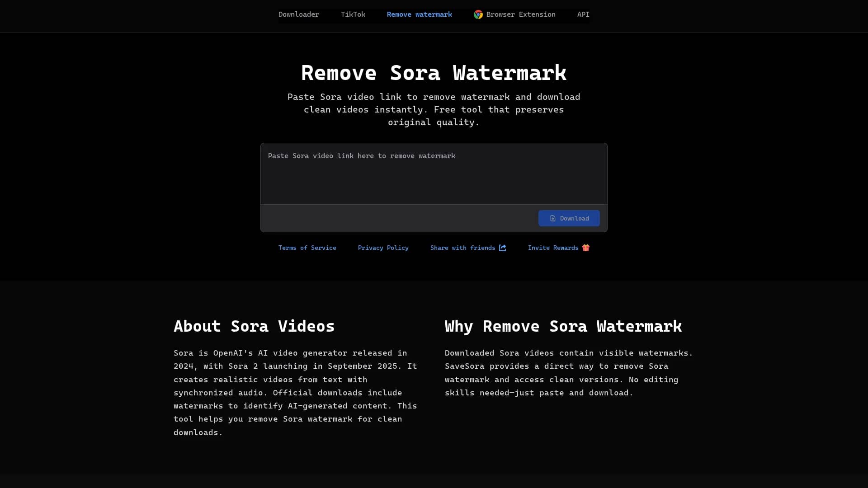
Task: Go to the TikTok nav tab
Action: click(353, 14)
